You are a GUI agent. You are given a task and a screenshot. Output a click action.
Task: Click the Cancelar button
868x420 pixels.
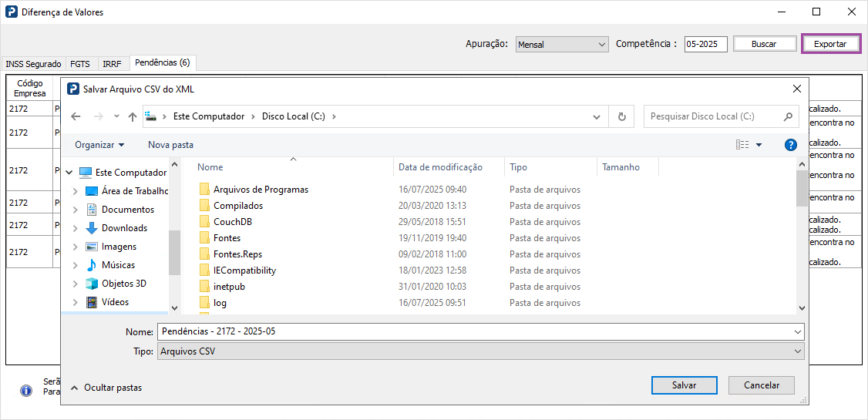pos(761,385)
